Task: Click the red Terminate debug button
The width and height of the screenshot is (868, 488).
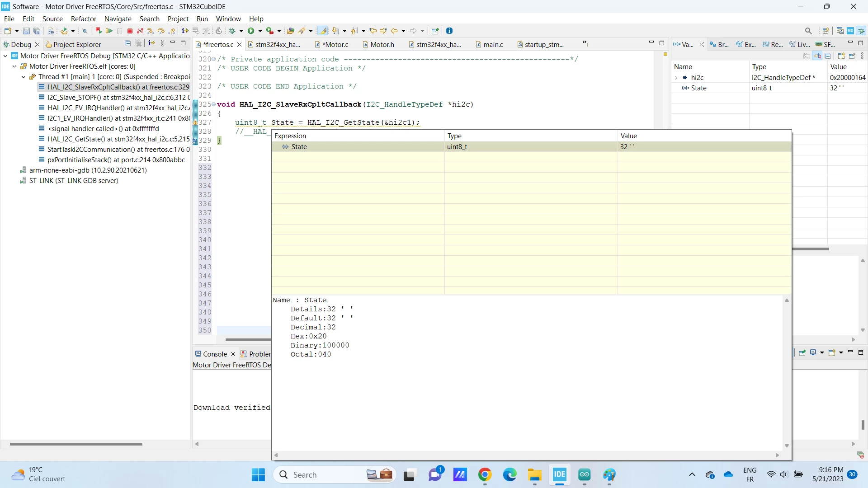Action: click(x=130, y=31)
